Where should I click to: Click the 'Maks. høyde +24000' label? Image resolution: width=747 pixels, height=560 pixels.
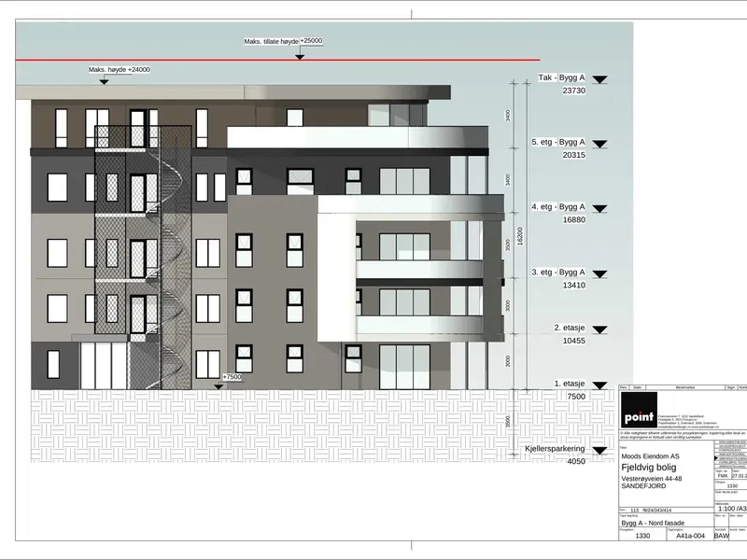click(x=120, y=69)
